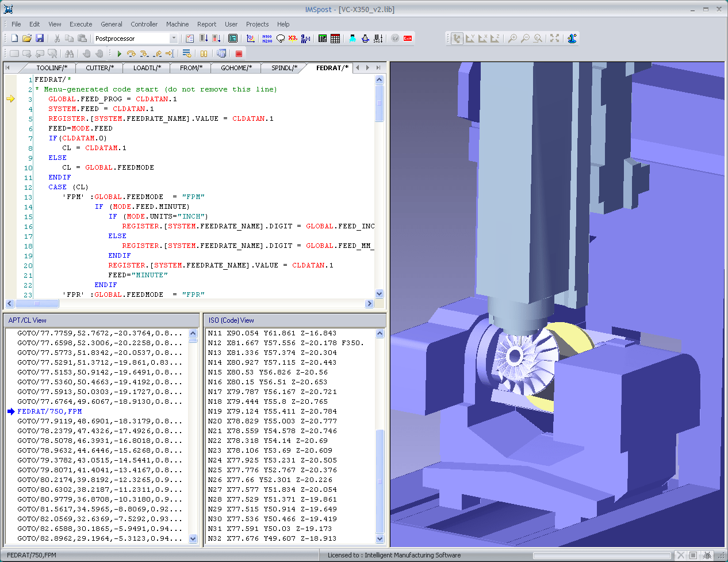The height and width of the screenshot is (562, 728).
Task: Switch to the TOOLINF/* tab
Action: (x=52, y=68)
